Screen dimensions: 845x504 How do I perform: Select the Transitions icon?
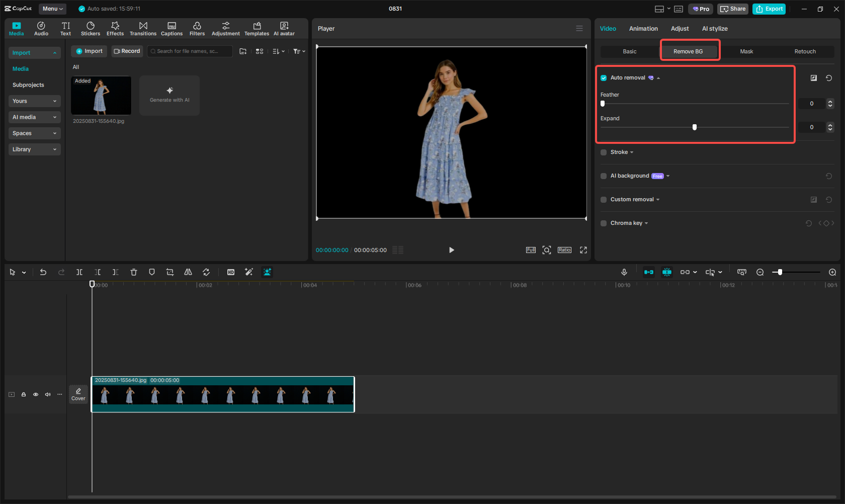[x=143, y=28]
